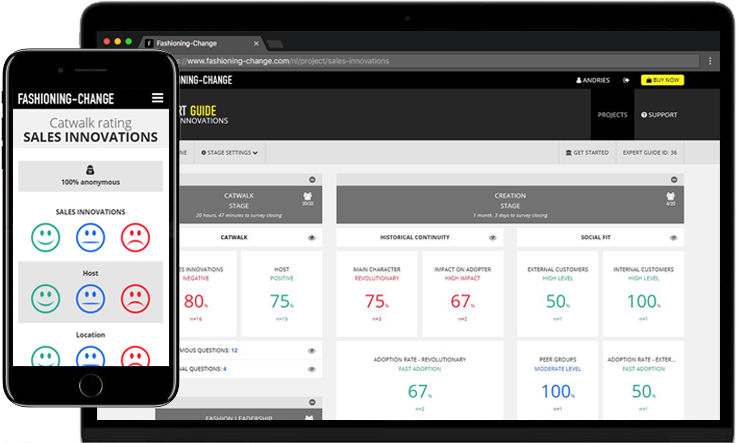
Task: Open ADOPTION RATE - REVOLUTIONARY 67% card
Action: (x=420, y=380)
